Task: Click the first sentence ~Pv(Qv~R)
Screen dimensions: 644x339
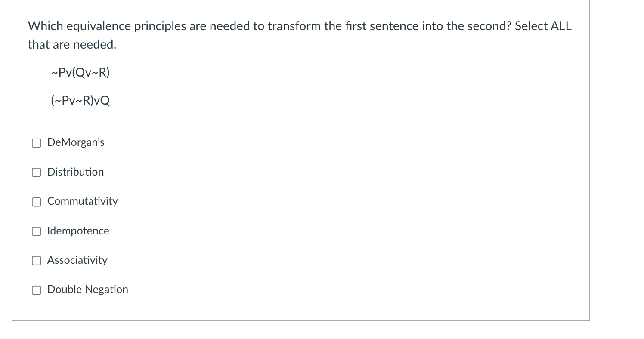Action: [80, 73]
